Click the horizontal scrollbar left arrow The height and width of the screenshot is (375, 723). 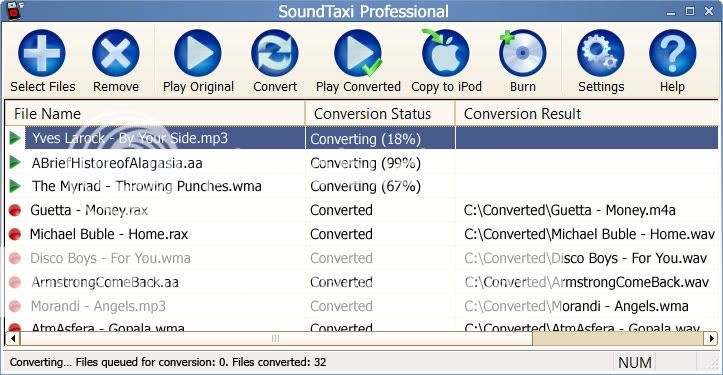pyautogui.click(x=12, y=339)
